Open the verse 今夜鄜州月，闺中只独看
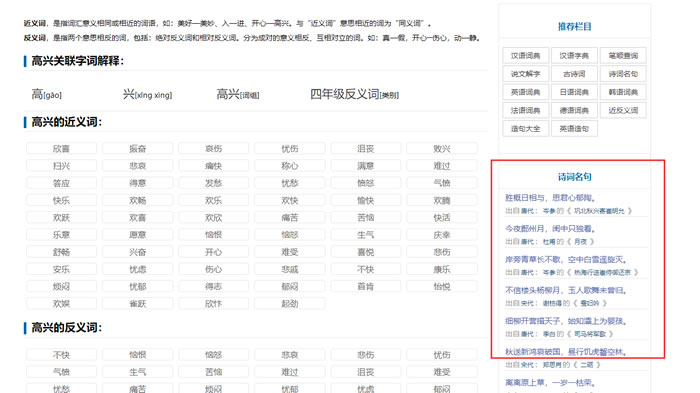Viewport: 700px width, 393px height. (550, 229)
